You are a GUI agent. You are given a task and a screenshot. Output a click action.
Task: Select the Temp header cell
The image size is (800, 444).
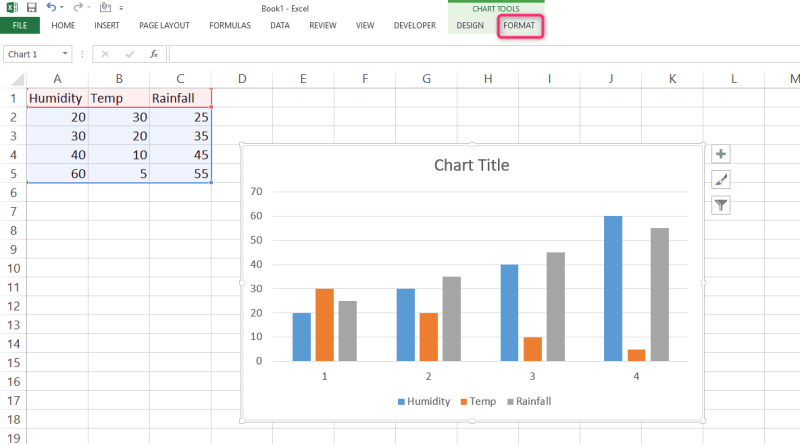click(119, 98)
